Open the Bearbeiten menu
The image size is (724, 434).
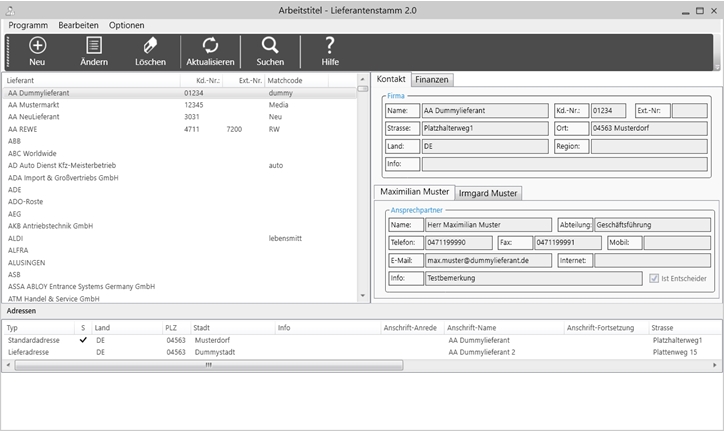click(79, 24)
